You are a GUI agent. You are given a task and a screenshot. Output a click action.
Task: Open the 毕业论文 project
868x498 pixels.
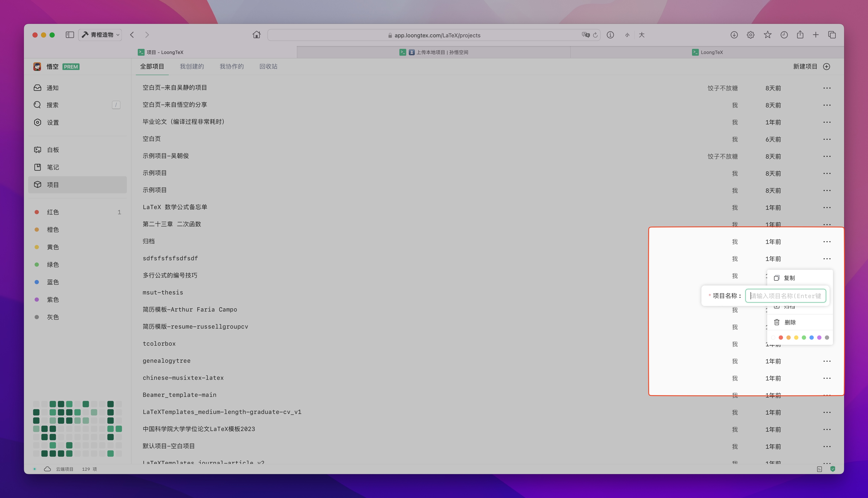[183, 122]
